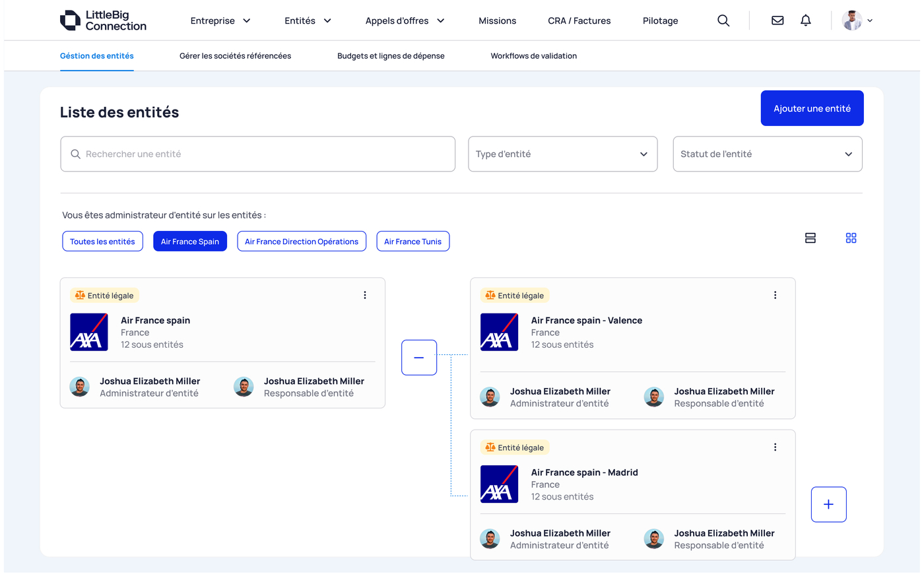Click AXA logo of Air France spain - Madrid
The height and width of the screenshot is (584, 924).
[x=499, y=484]
